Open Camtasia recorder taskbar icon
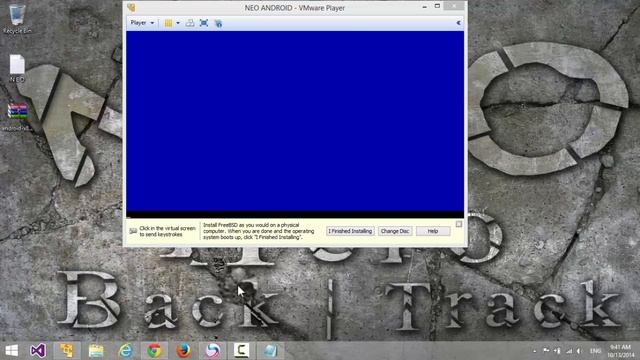The height and width of the screenshot is (360, 640). [241, 351]
